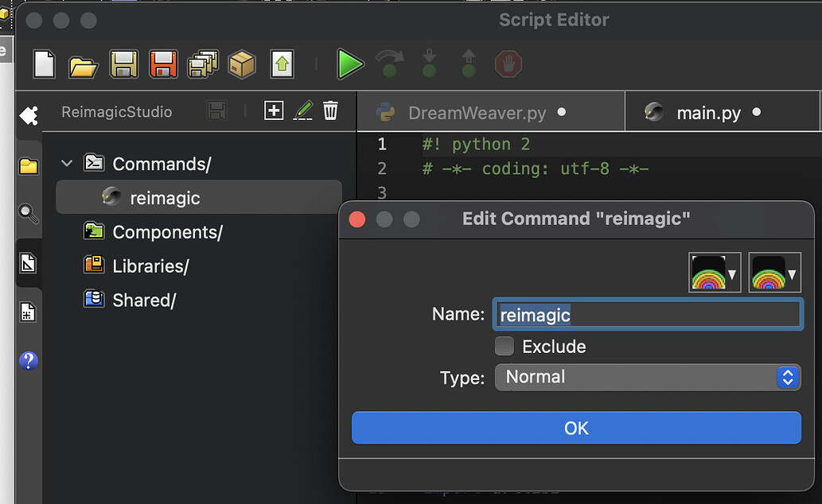This screenshot has height=504, width=822.
Task: Uncheck the Exclude checkbox in the dialog
Action: (504, 346)
